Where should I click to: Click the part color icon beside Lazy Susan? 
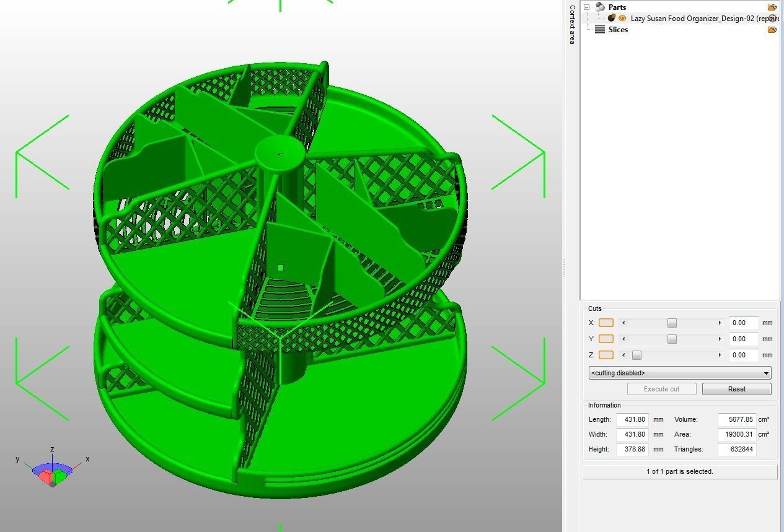click(x=612, y=18)
